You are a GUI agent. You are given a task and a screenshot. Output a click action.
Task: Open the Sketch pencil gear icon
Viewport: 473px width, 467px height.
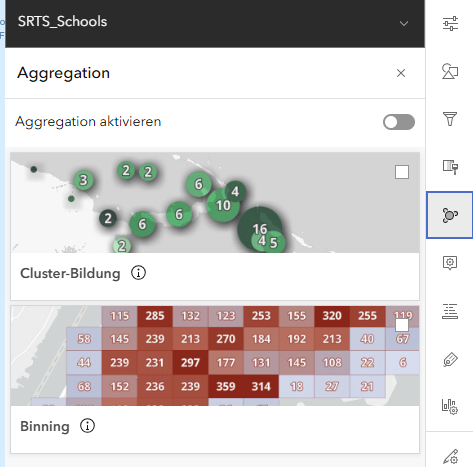pyautogui.click(x=450, y=456)
